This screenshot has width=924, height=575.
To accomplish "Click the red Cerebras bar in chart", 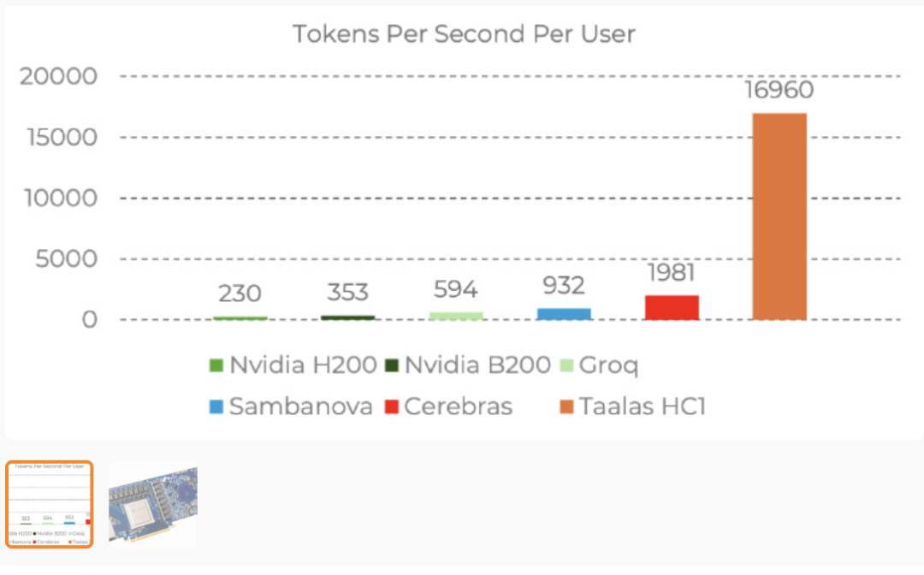I will (672, 308).
